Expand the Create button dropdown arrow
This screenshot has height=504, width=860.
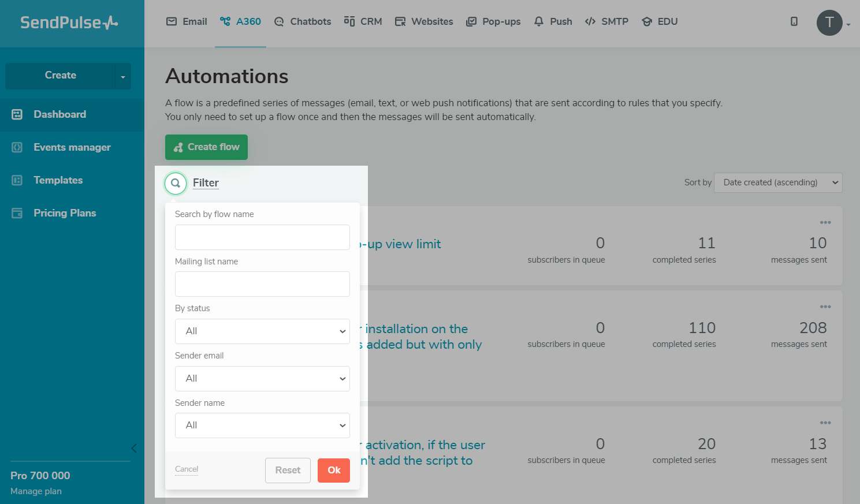click(x=122, y=76)
